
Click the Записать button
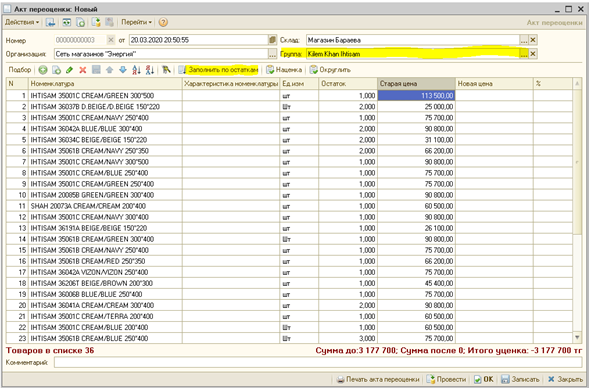point(520,379)
